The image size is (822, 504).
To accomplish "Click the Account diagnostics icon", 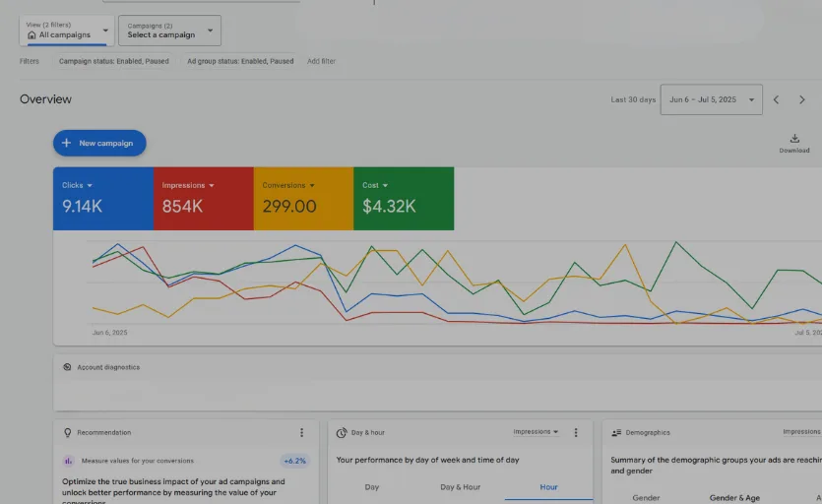I will tap(67, 367).
